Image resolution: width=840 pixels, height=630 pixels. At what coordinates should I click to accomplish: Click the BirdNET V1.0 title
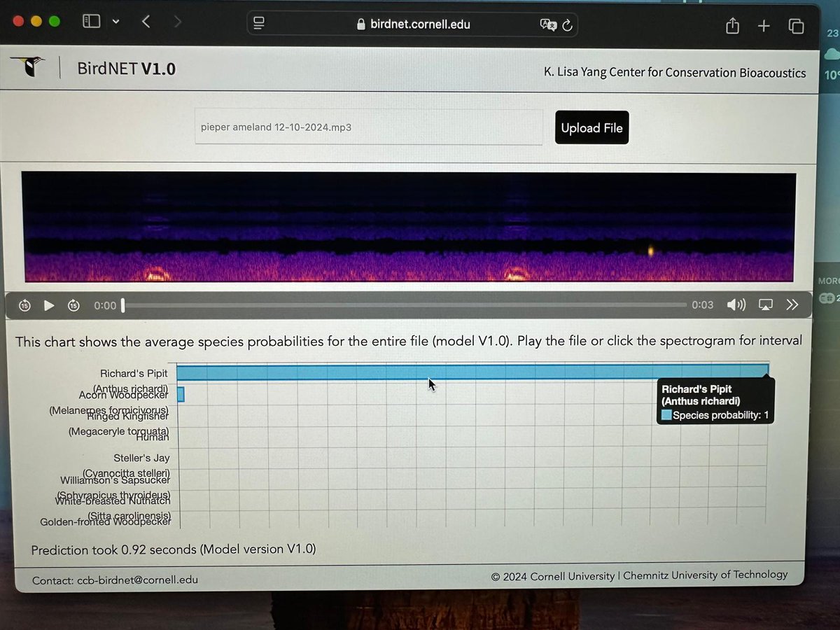[x=127, y=69]
